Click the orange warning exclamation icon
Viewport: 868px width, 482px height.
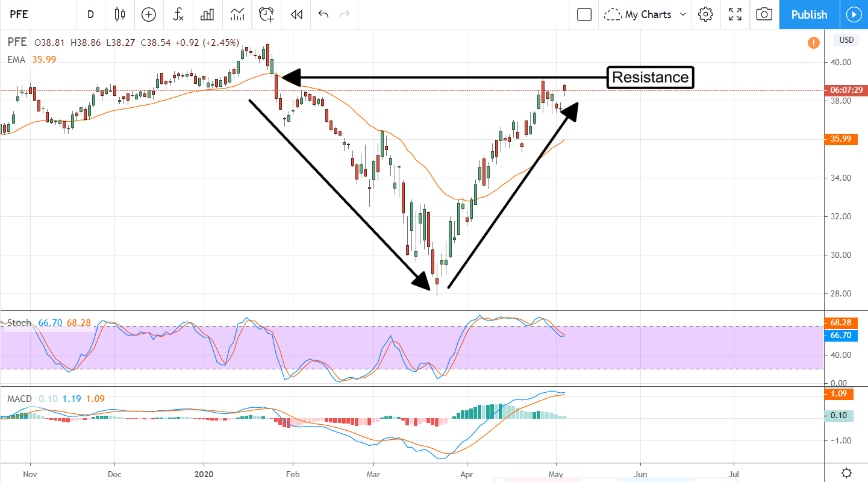(x=813, y=43)
